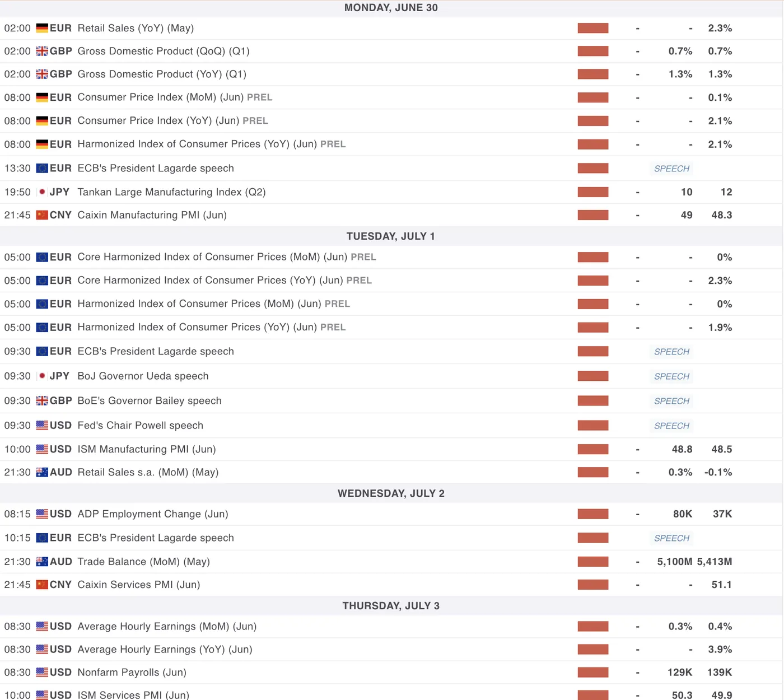Click the China flag beside Caixin Manufacturing PMI
Image resolution: width=784 pixels, height=700 pixels.
pos(42,215)
